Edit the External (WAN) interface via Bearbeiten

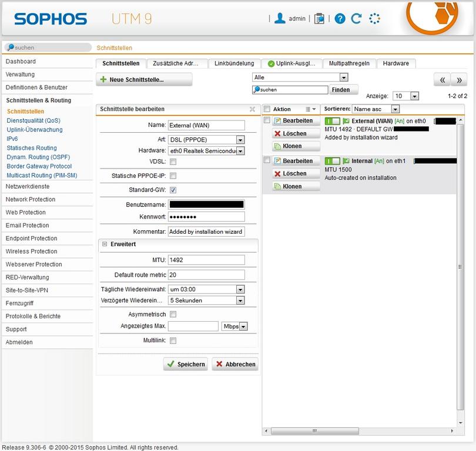pos(296,121)
